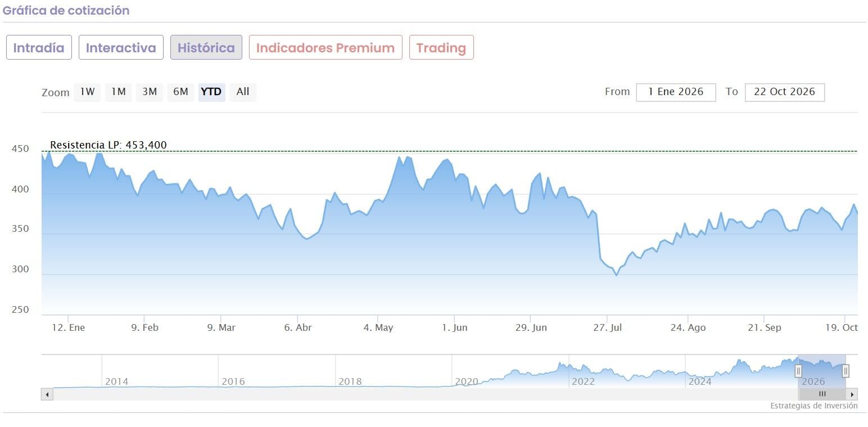Click the Estrategias de Inversión credit link
This screenshot has width=868, height=427.
pyautogui.click(x=814, y=406)
